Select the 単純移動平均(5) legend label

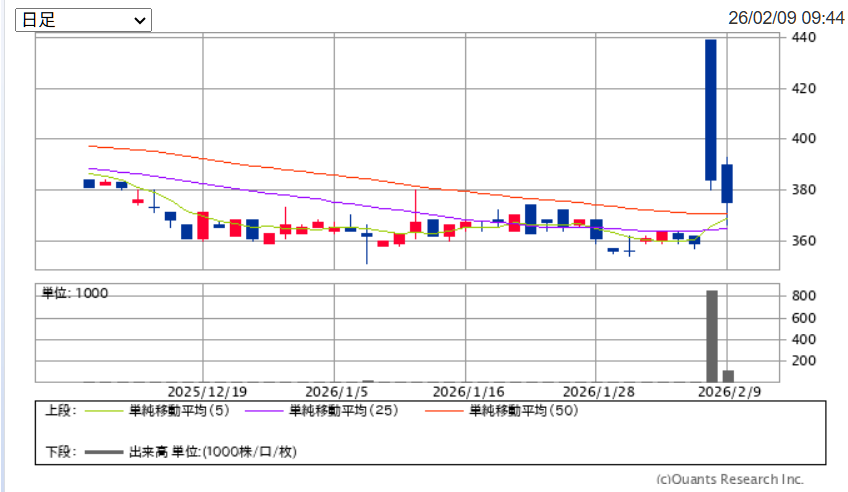[x=178, y=411]
